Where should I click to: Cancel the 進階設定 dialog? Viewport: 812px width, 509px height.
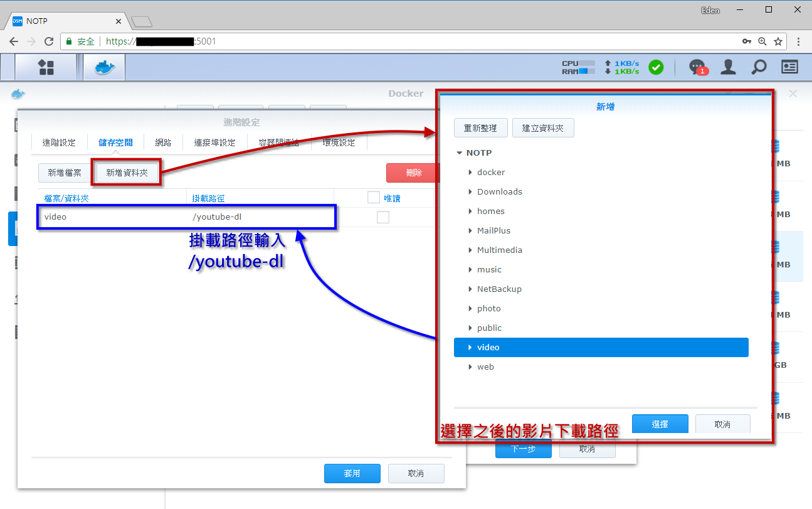416,473
